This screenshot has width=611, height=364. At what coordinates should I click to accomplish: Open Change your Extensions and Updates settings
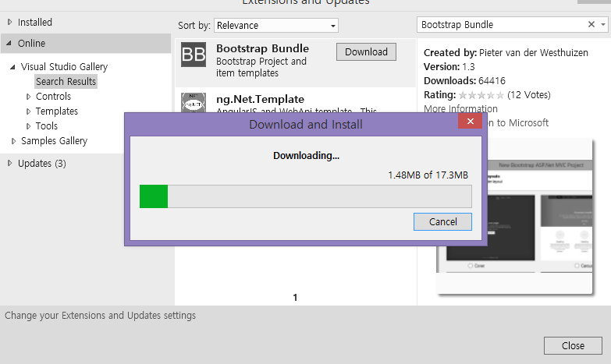point(100,316)
